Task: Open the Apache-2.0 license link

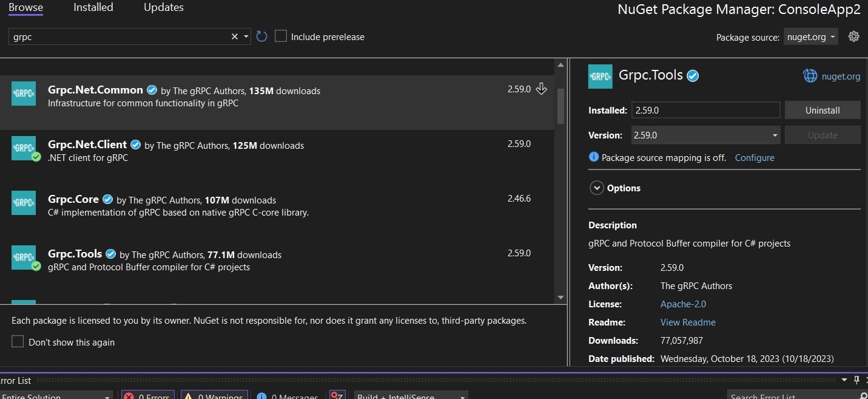Action: point(683,304)
